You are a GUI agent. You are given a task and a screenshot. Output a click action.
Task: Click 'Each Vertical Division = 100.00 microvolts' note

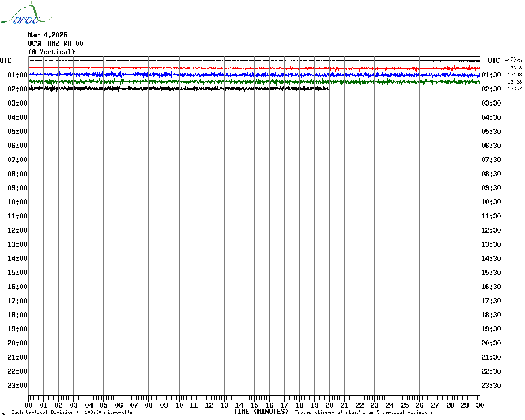pyautogui.click(x=72, y=412)
